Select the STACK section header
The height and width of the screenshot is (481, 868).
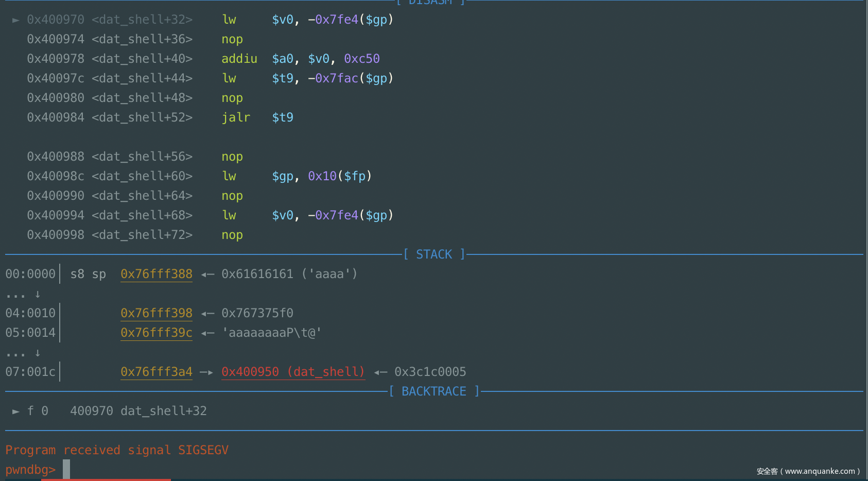click(x=433, y=254)
